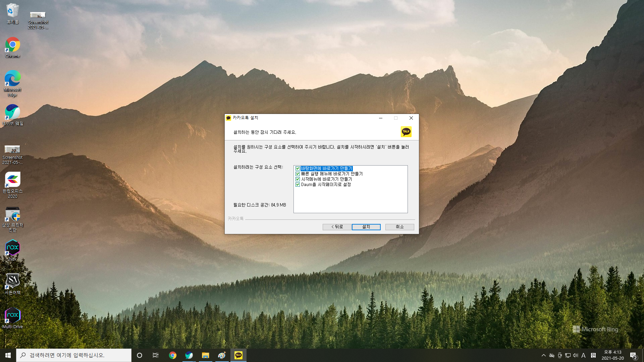Select the Microsoft Edge desktop shortcut

[x=13, y=84]
